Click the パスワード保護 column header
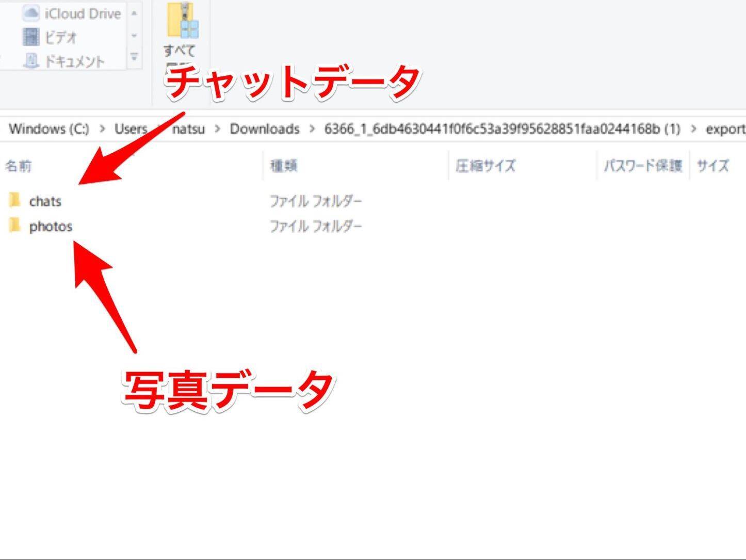Screen dimensions: 746x560 pos(642,166)
